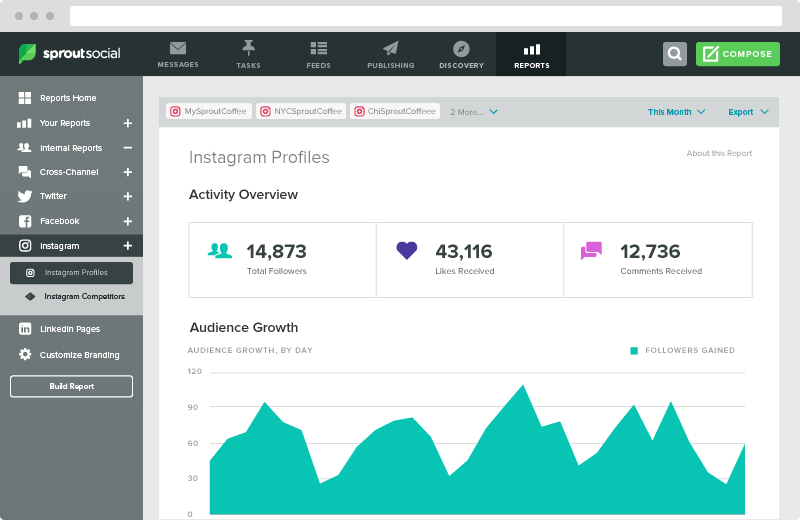Click the LinkedIn Pages icon
800x520 pixels.
click(24, 329)
